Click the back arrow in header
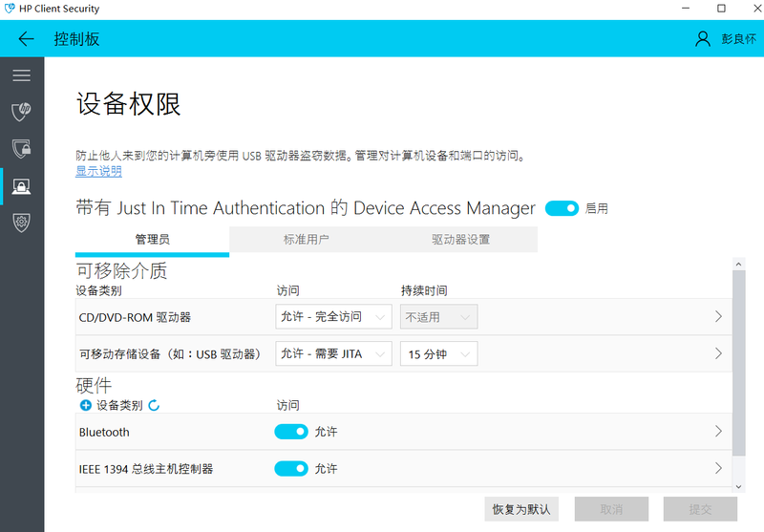Image resolution: width=764 pixels, height=532 pixels. [x=26, y=39]
